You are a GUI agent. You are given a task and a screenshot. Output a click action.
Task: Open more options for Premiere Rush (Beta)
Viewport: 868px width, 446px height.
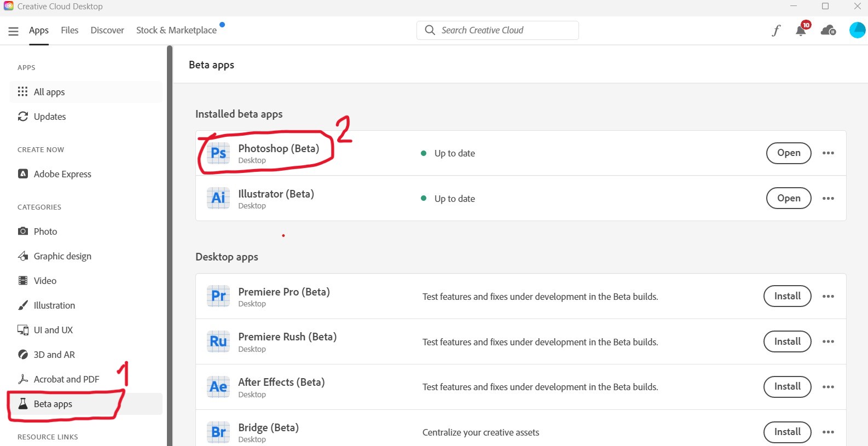[828, 341]
